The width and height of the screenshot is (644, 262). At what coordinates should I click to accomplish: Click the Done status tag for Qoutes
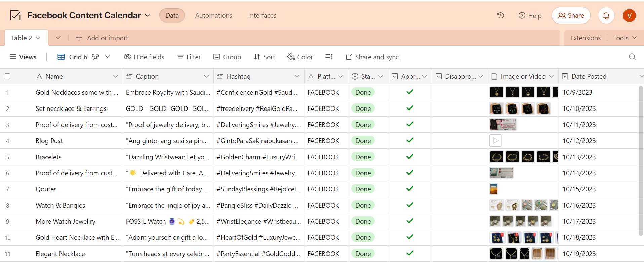[363, 189]
